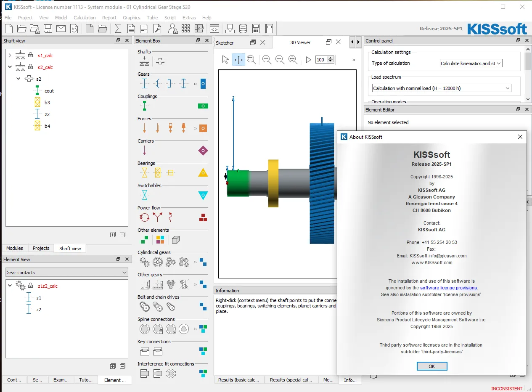The width and height of the screenshot is (532, 392).
Task: Select cout element in Shaft view tree
Action: 49,90
